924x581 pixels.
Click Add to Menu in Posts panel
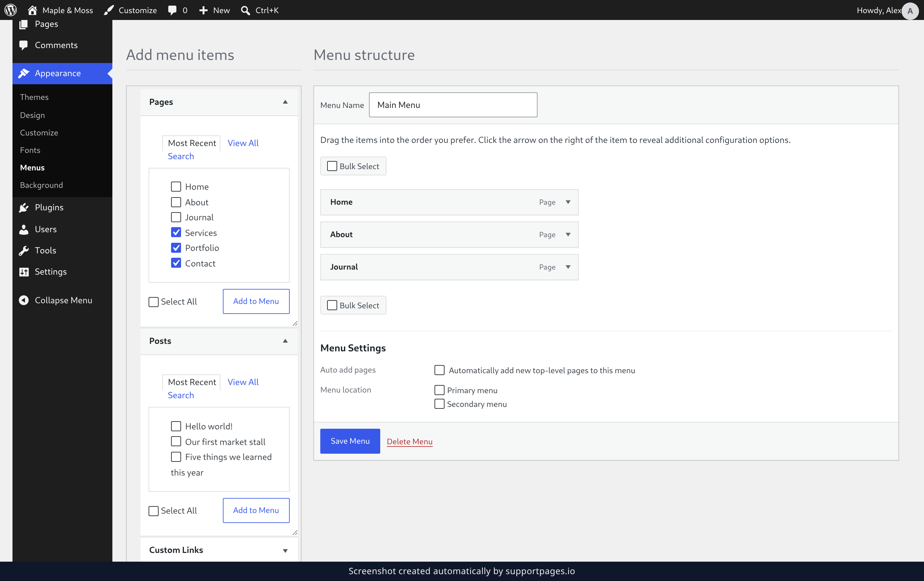tap(256, 510)
